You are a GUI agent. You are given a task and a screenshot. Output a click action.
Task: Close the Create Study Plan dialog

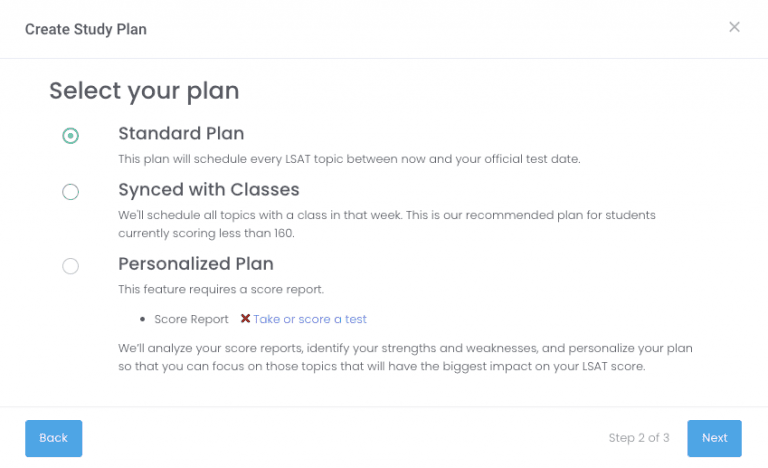point(734,27)
